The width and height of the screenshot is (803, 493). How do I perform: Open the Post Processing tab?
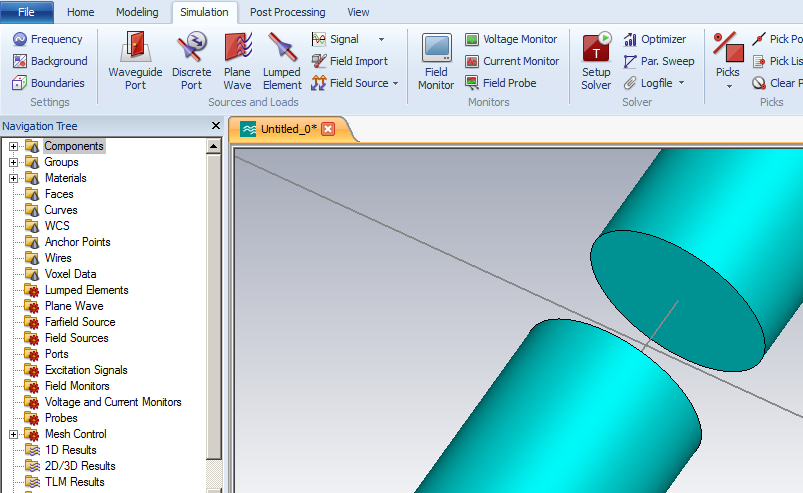point(287,12)
